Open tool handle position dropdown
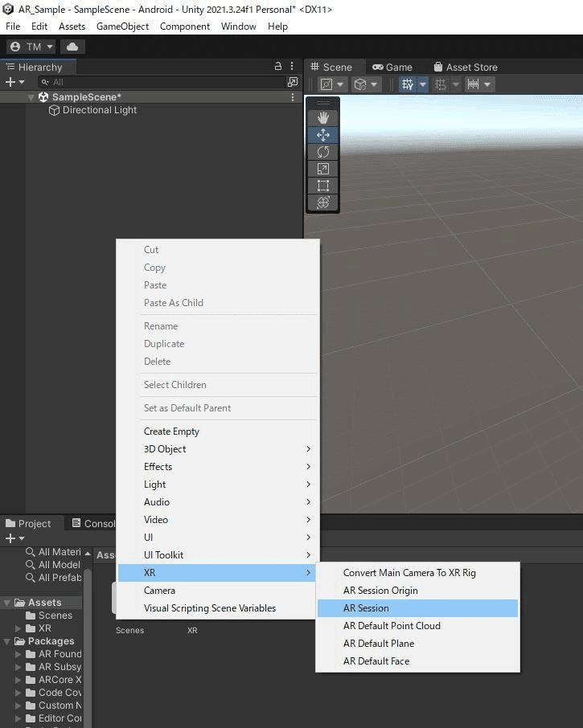The width and height of the screenshot is (583, 728). coord(340,84)
